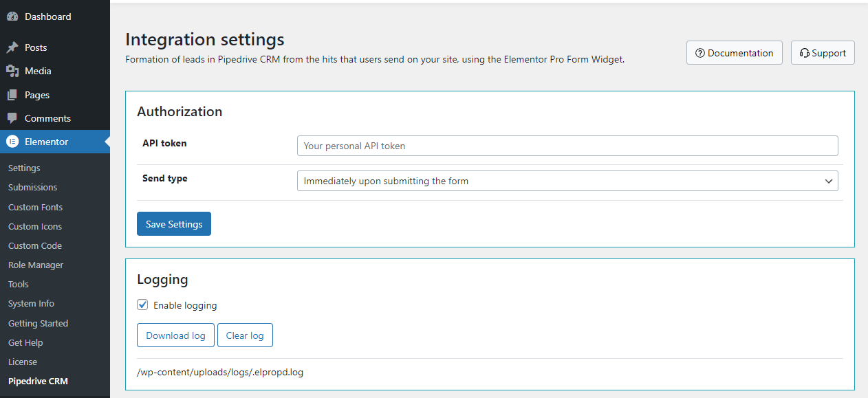The width and height of the screenshot is (868, 398).
Task: Open Comments menu item
Action: [x=55, y=118]
